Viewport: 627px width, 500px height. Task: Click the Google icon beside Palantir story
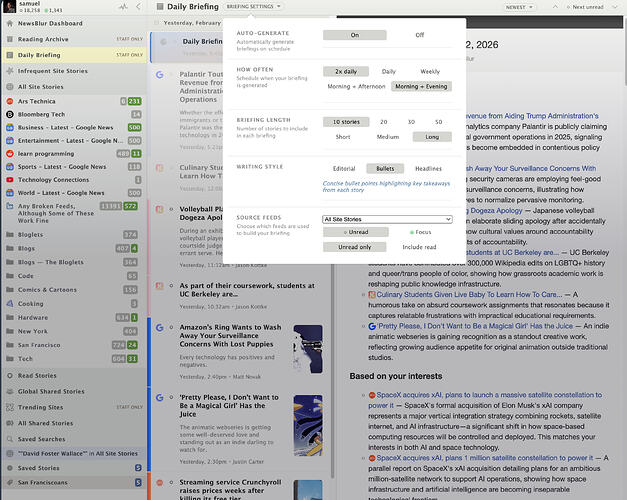tap(160, 75)
